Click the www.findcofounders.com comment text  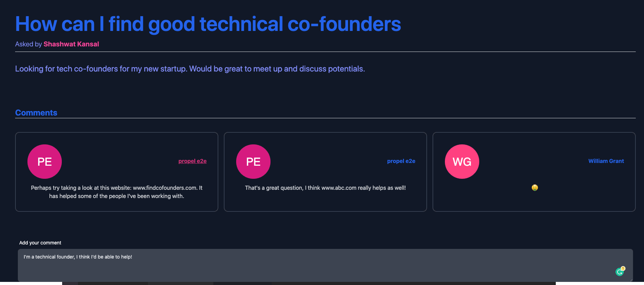117,192
